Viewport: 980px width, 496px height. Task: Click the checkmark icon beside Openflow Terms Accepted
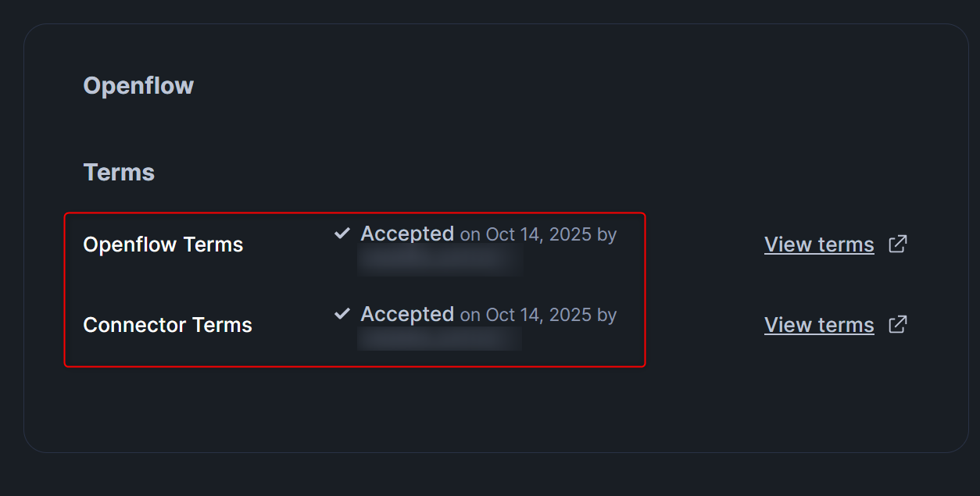click(x=342, y=233)
